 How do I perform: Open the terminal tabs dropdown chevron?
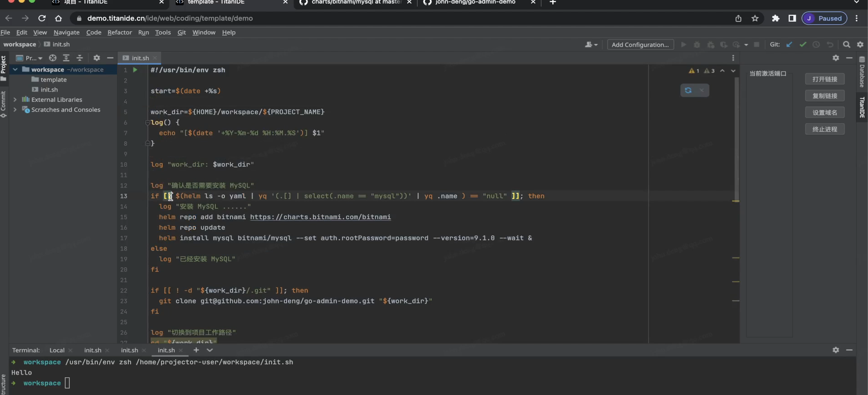(x=210, y=350)
